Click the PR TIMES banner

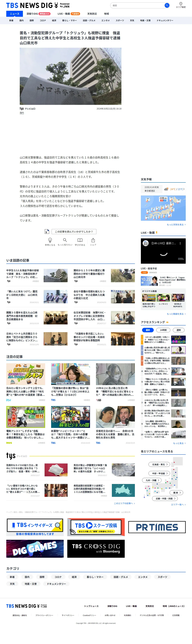coord(157,527)
